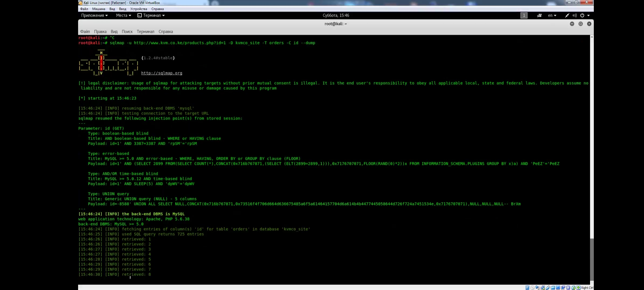Click the VirtualBox optical disc status icon

[x=532, y=288]
